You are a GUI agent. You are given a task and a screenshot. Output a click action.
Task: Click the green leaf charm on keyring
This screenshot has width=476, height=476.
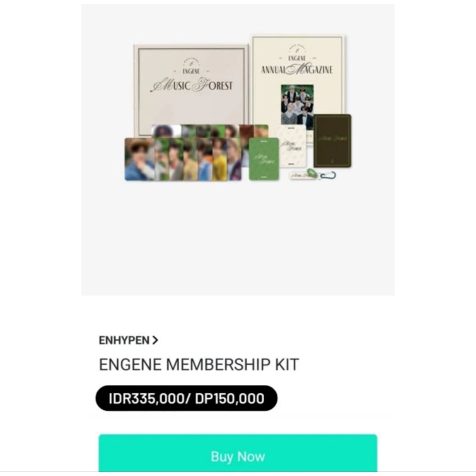[312, 174]
